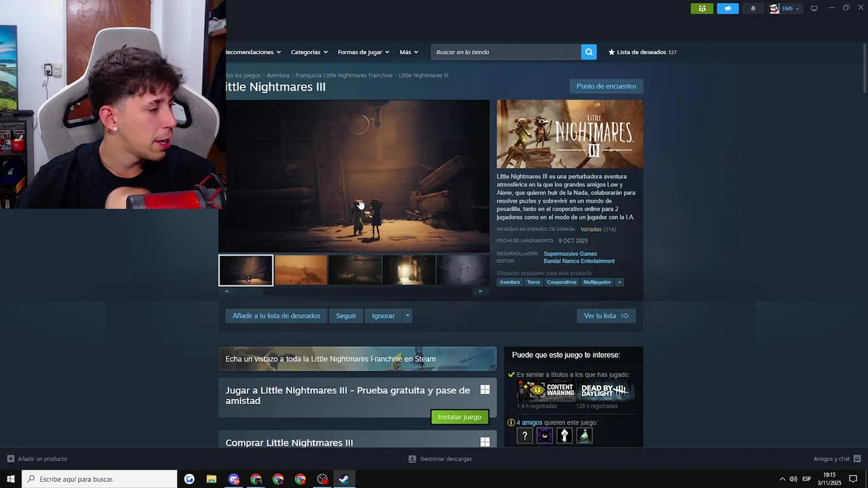Open the Variadas reviews summary
The image size is (868, 488).
click(x=591, y=229)
